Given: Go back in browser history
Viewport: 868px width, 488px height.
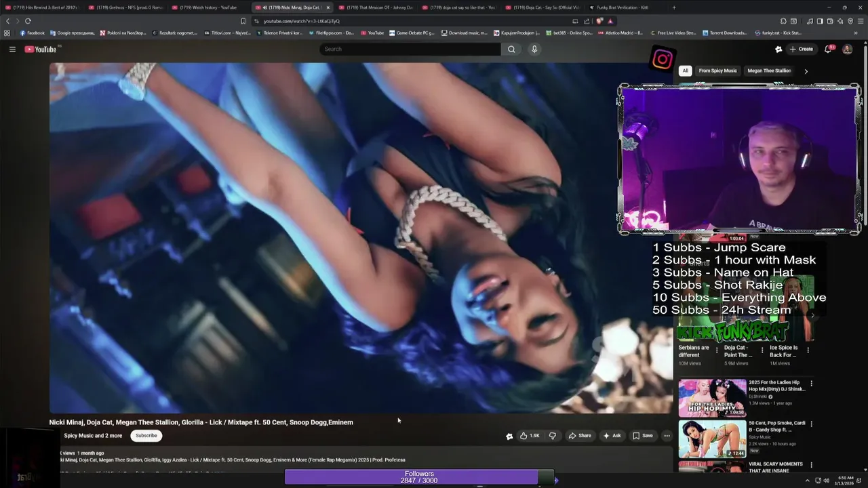Looking at the screenshot, I should tap(8, 21).
